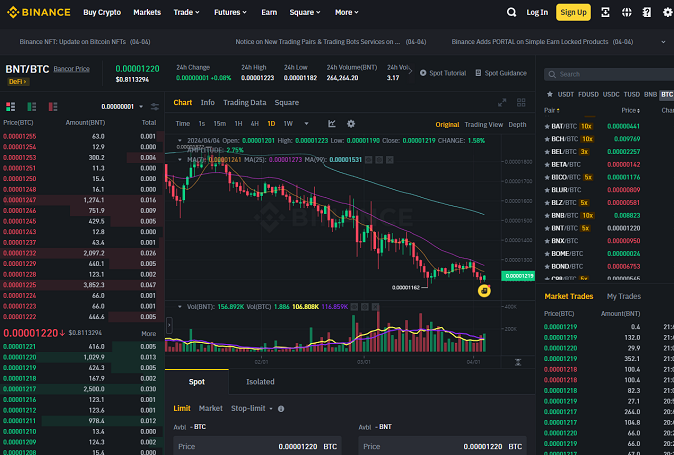Open Binance NFT Bitcoin NFTs announcement
The width and height of the screenshot is (674, 455).
click(85, 42)
